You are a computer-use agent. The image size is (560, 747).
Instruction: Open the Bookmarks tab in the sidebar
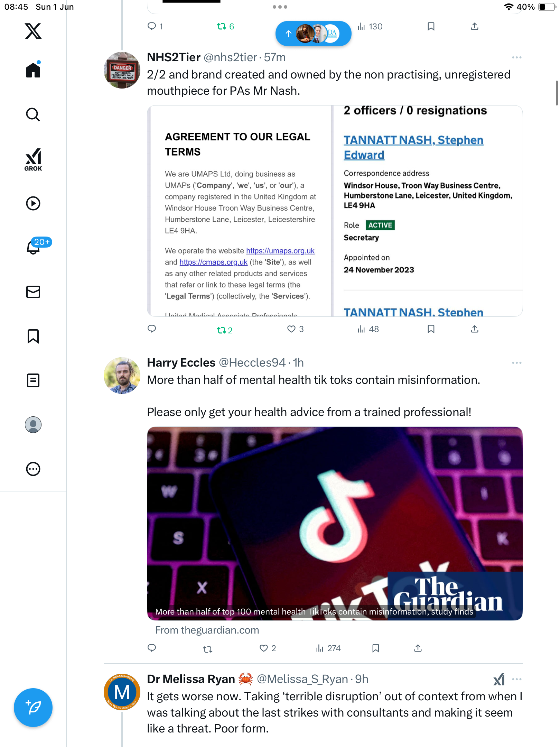pos(33,336)
